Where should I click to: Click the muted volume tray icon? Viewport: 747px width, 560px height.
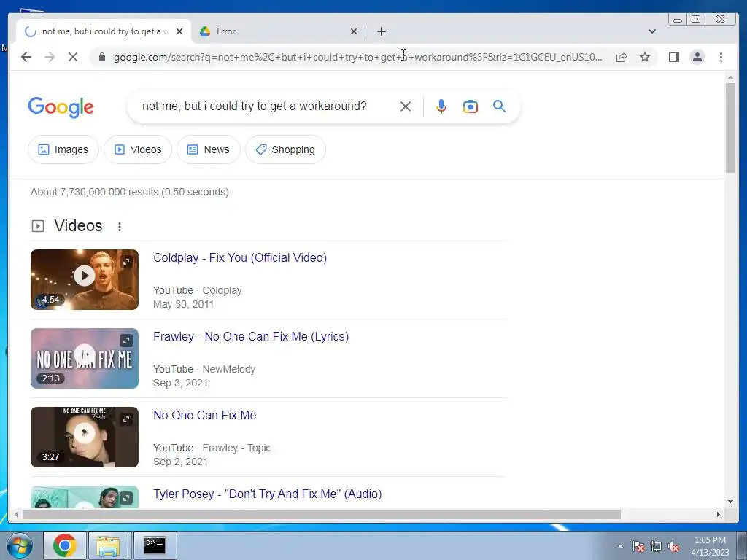tap(673, 547)
